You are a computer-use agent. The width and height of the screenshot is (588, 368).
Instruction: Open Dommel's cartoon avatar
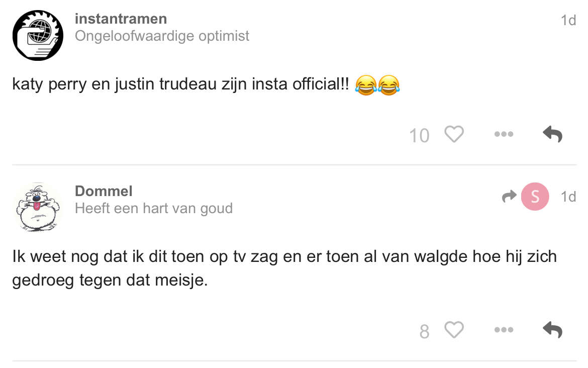37,207
